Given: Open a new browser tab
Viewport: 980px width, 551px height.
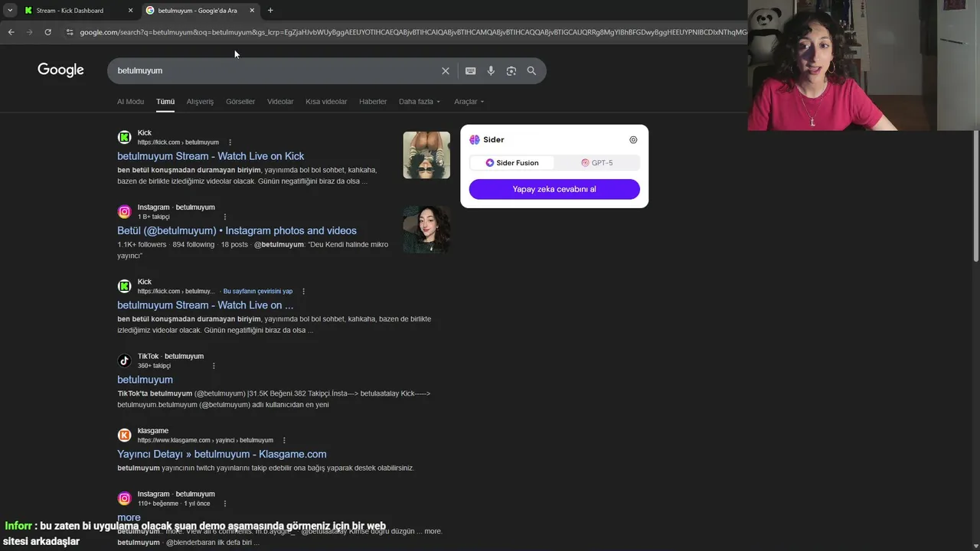Looking at the screenshot, I should pos(270,11).
